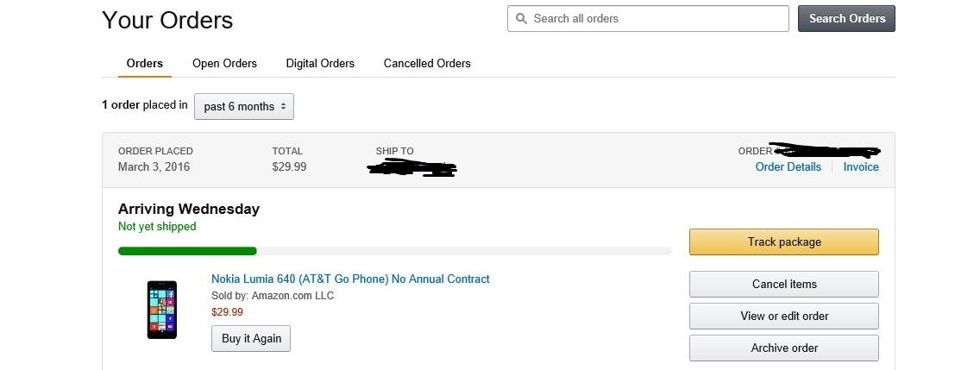Go to the Digital Orders tab
980x370 pixels.
click(320, 63)
